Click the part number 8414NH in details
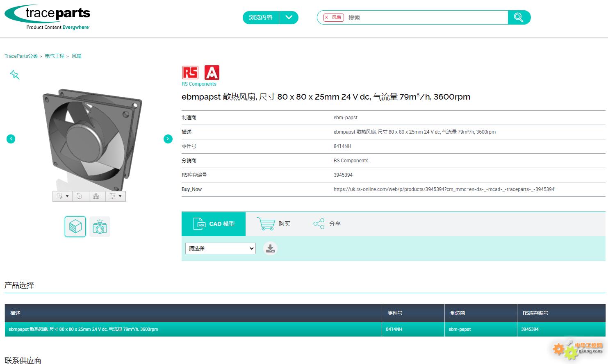 [342, 146]
